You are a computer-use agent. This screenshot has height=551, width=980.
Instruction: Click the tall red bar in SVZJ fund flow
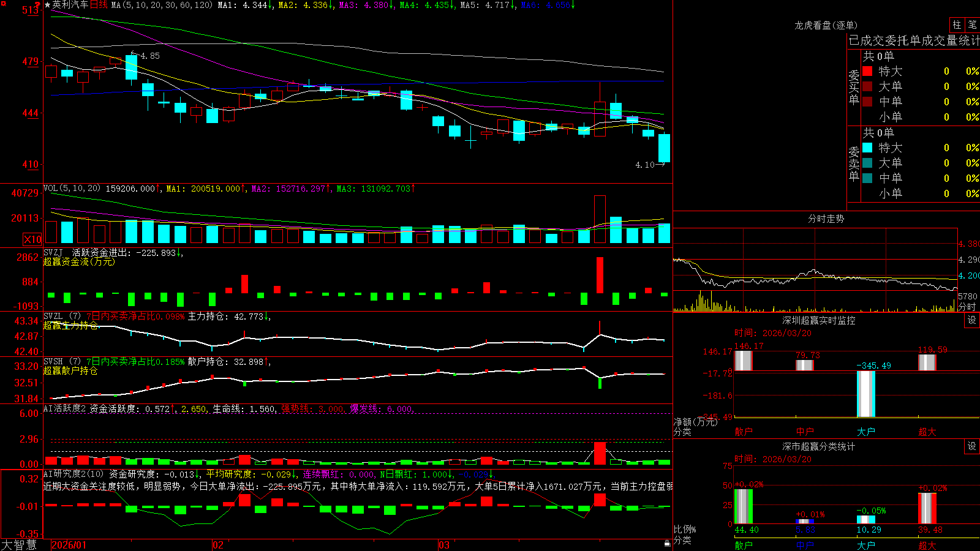(x=600, y=275)
